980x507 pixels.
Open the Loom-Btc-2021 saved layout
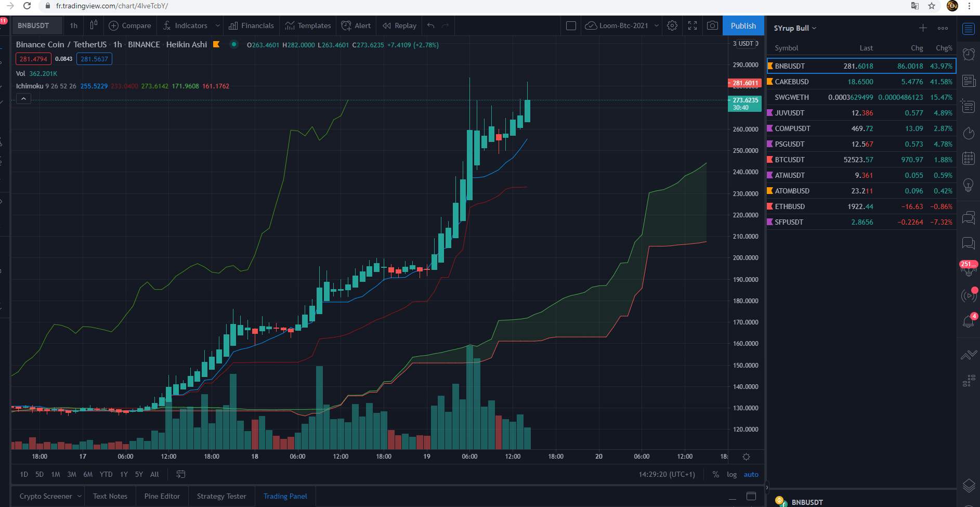click(x=618, y=25)
